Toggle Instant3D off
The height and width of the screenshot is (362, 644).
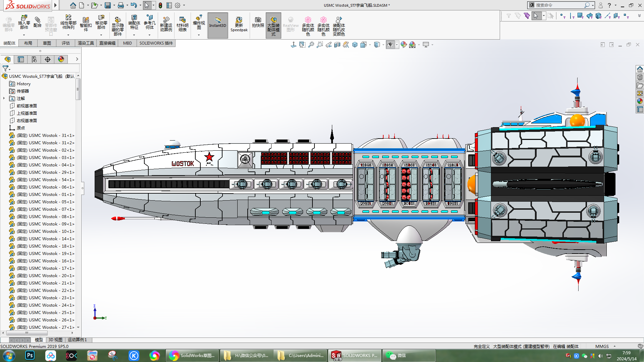[x=217, y=23]
